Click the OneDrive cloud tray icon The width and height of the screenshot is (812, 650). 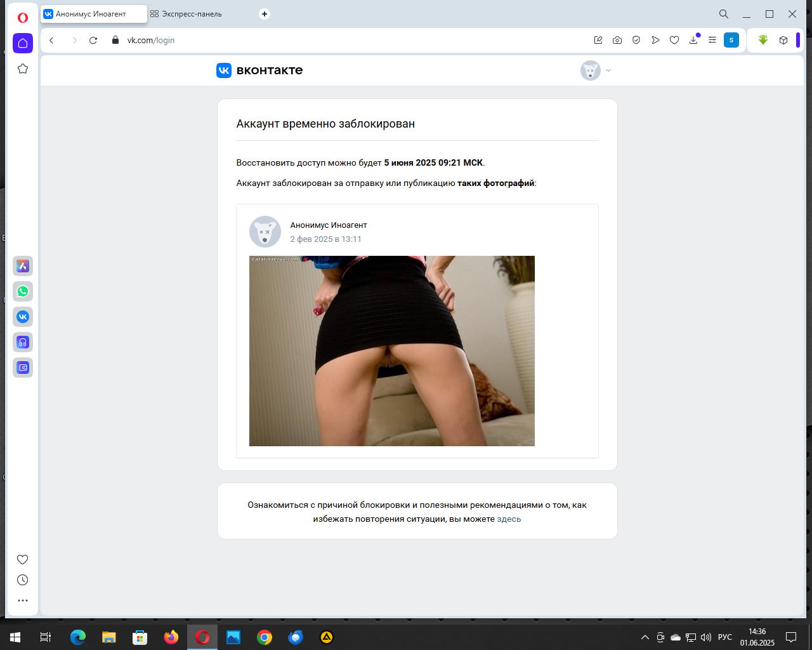(676, 637)
